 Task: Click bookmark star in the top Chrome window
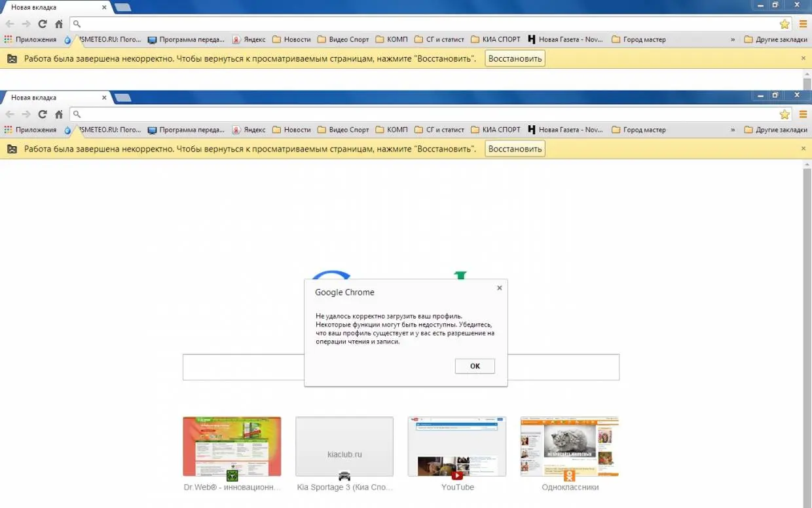click(784, 24)
